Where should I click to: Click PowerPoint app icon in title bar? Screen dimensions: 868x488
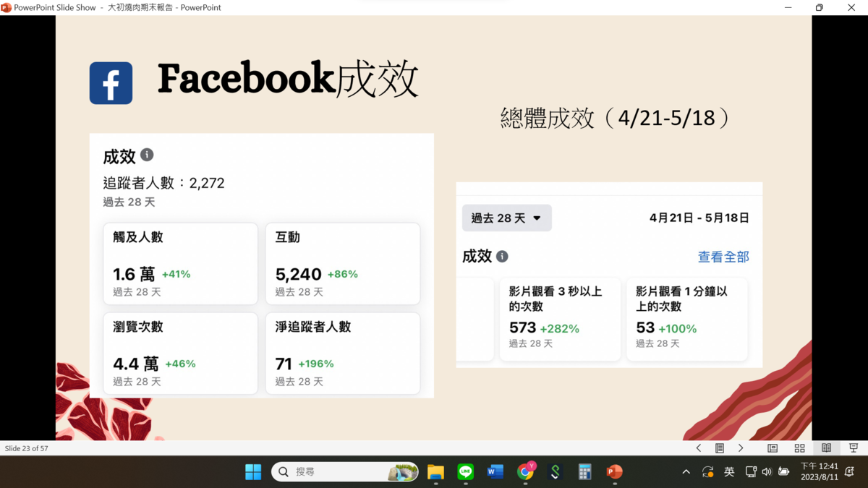click(x=7, y=7)
